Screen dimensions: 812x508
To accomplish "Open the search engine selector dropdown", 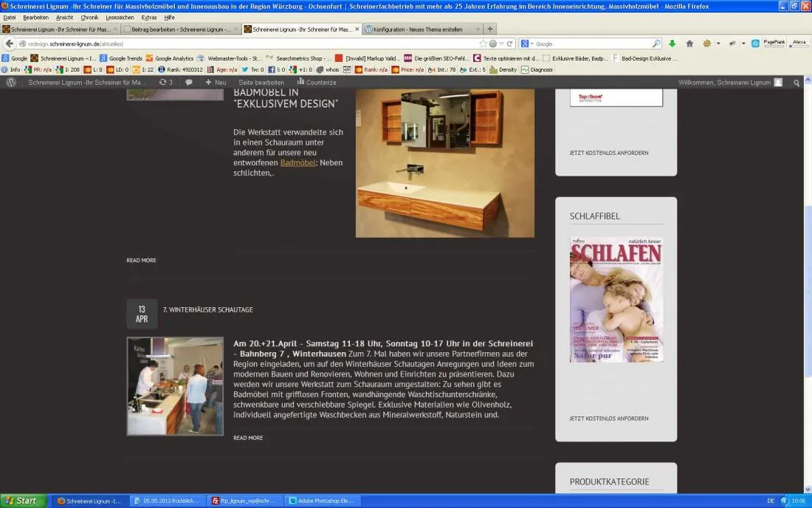I will coord(527,44).
